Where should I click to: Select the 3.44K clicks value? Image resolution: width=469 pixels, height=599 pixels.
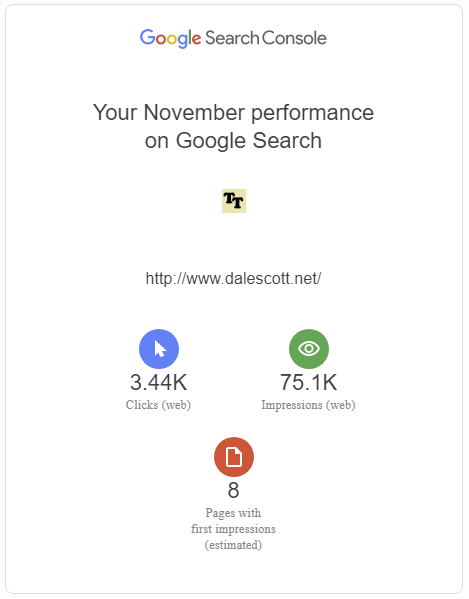158,382
